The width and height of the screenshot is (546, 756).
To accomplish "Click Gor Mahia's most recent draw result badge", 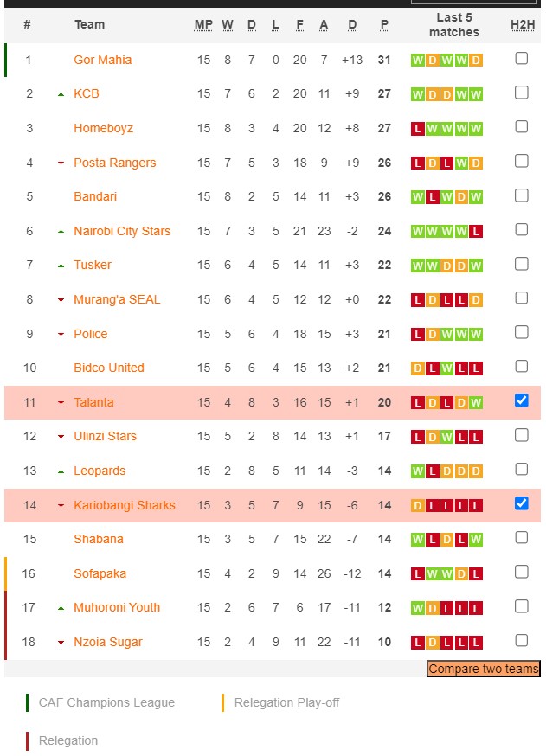I will [476, 61].
